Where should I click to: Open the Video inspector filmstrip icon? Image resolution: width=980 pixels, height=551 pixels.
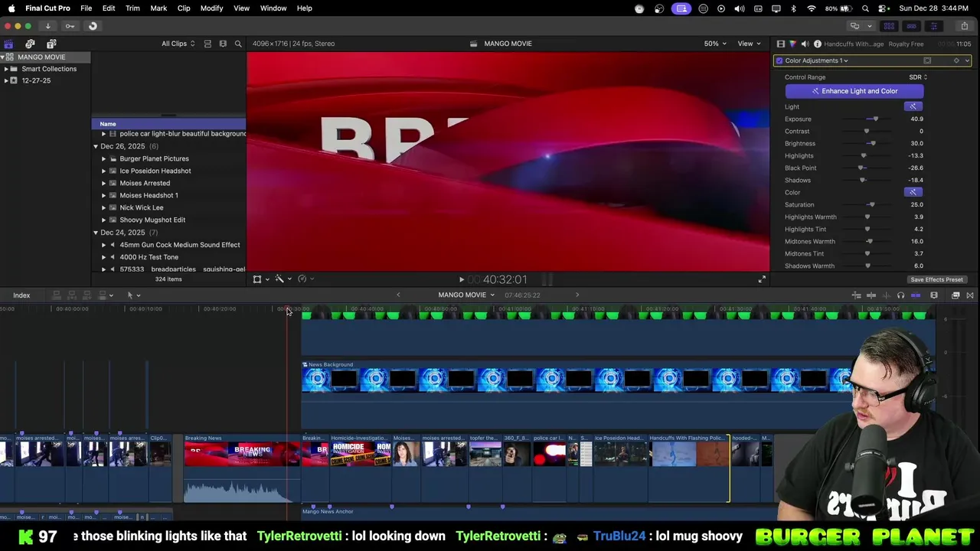click(x=780, y=44)
